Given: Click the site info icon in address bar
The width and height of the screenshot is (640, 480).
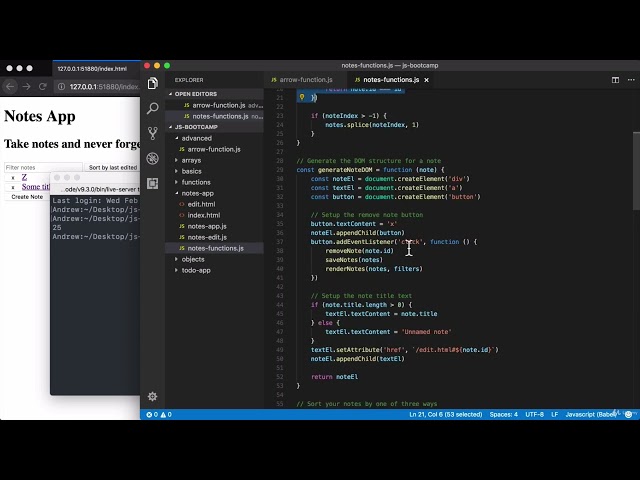Looking at the screenshot, I should tap(61, 87).
